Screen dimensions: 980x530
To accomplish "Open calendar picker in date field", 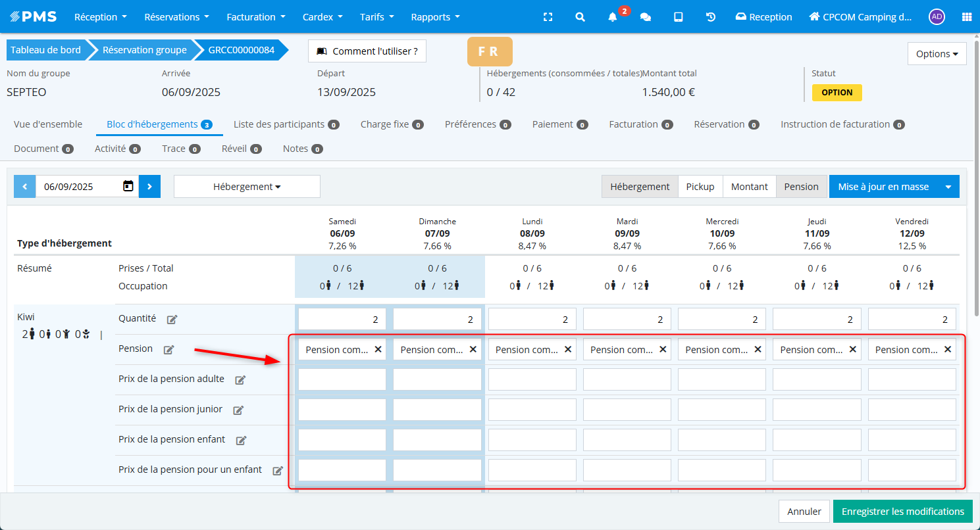I will pos(128,186).
